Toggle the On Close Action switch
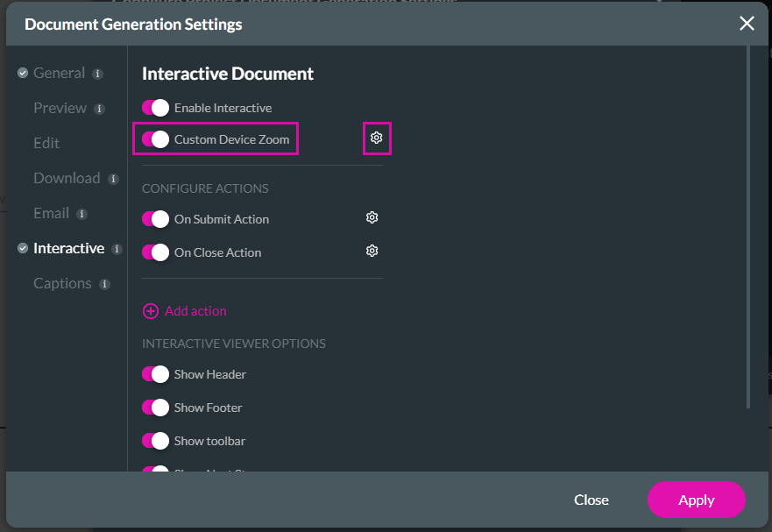This screenshot has height=532, width=772. pyautogui.click(x=155, y=252)
